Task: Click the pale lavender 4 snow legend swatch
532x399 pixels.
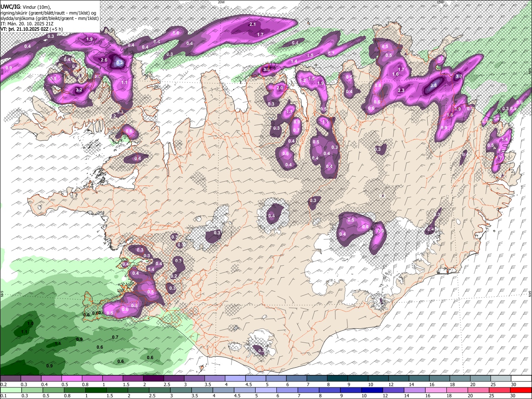Action: pyautogui.click(x=235, y=379)
